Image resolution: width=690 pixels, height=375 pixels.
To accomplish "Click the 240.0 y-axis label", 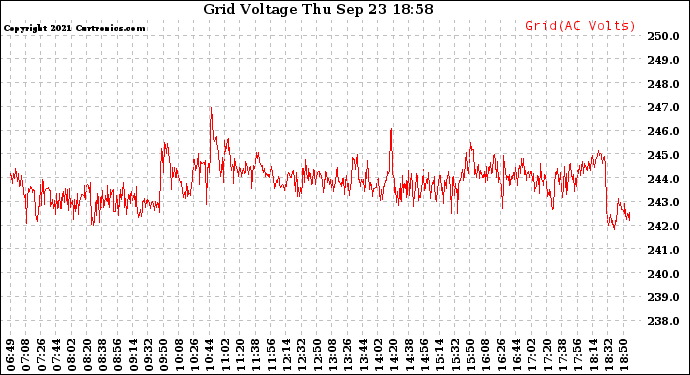I will 663,274.
